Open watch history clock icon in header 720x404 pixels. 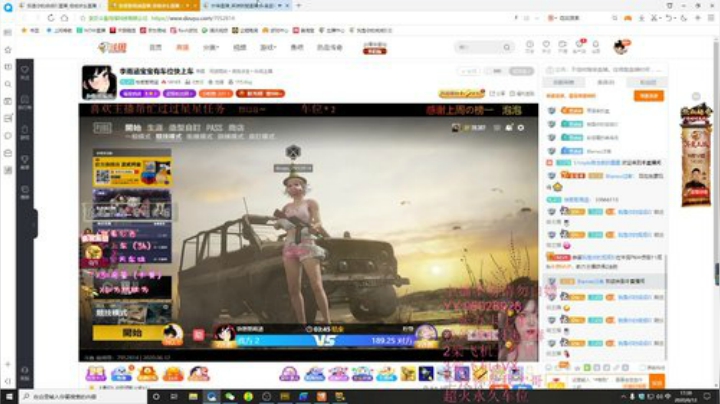click(529, 46)
